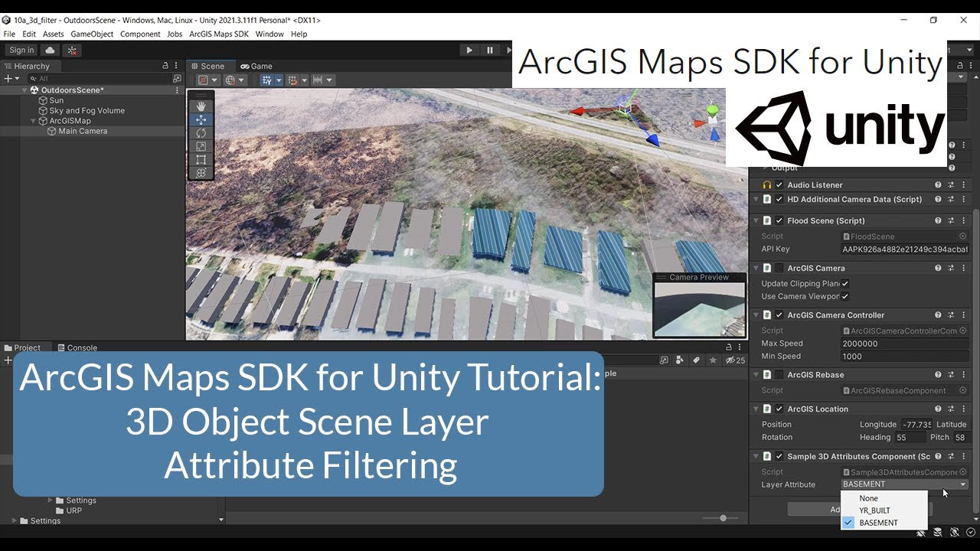The image size is (980, 551).
Task: Select the Main Camera object
Action: coord(83,132)
